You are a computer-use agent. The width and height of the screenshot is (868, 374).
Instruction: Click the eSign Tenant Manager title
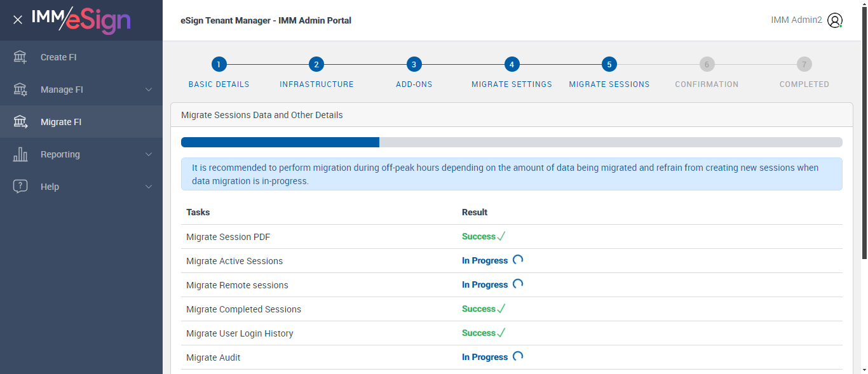tap(266, 20)
